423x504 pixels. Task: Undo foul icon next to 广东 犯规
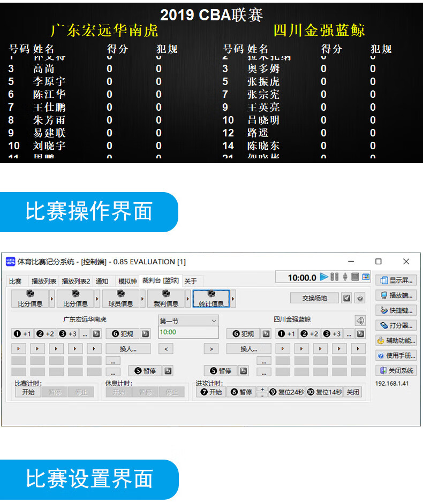[146, 334]
